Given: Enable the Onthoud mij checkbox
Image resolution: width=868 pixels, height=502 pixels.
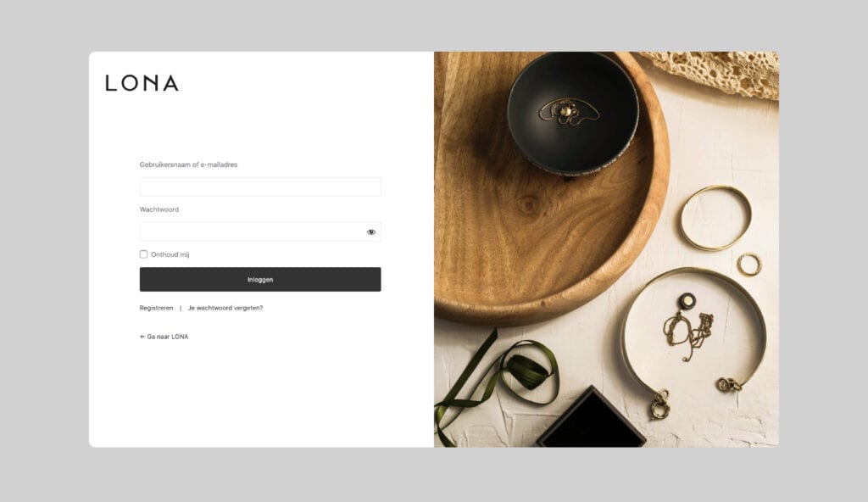Looking at the screenshot, I should click(143, 254).
